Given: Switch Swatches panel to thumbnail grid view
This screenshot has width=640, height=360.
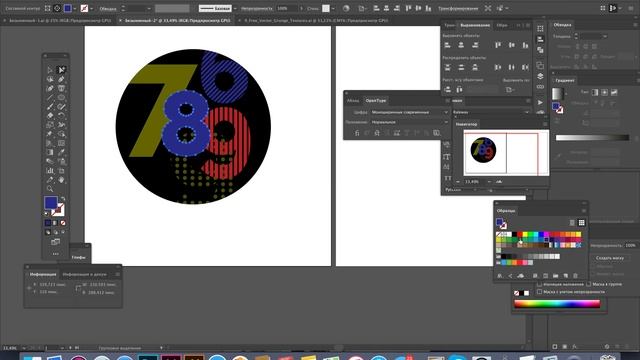Looking at the screenshot, I should tap(581, 222).
